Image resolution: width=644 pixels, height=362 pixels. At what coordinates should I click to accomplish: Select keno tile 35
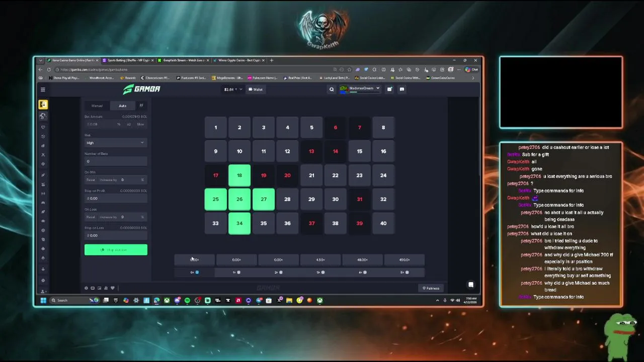tap(264, 223)
